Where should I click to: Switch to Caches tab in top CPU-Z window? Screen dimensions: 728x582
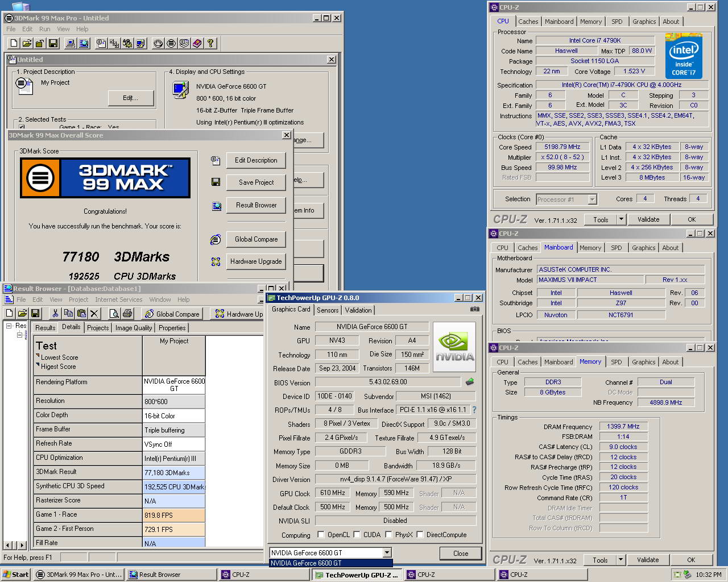[x=528, y=22]
